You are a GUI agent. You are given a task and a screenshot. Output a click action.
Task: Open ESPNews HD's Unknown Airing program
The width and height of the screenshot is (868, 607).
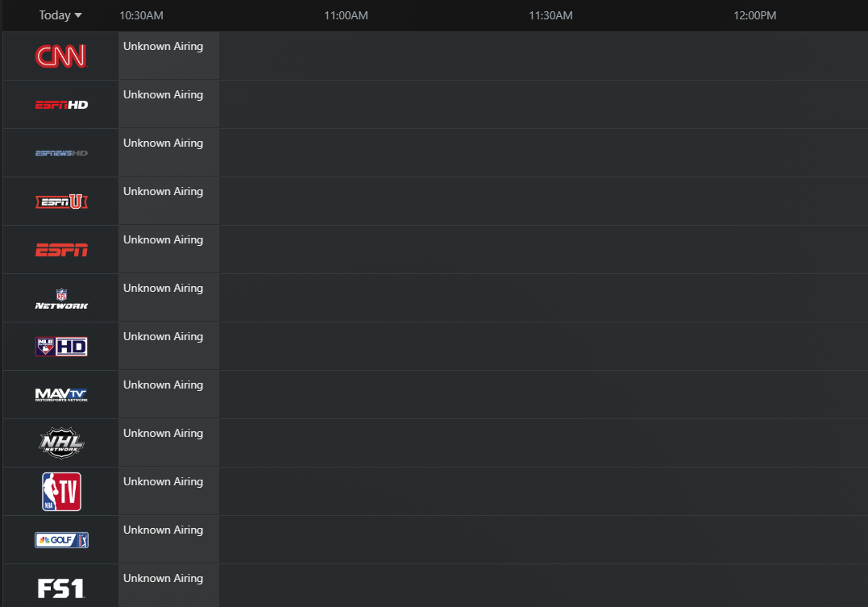168,153
